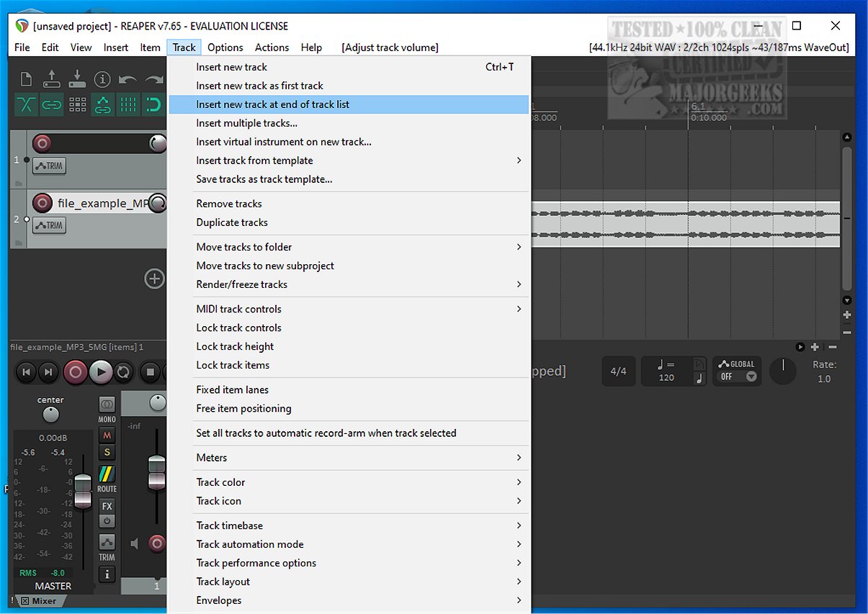This screenshot has height=614, width=868.
Task: Toggle master FX bypass power icon
Action: [x=107, y=520]
